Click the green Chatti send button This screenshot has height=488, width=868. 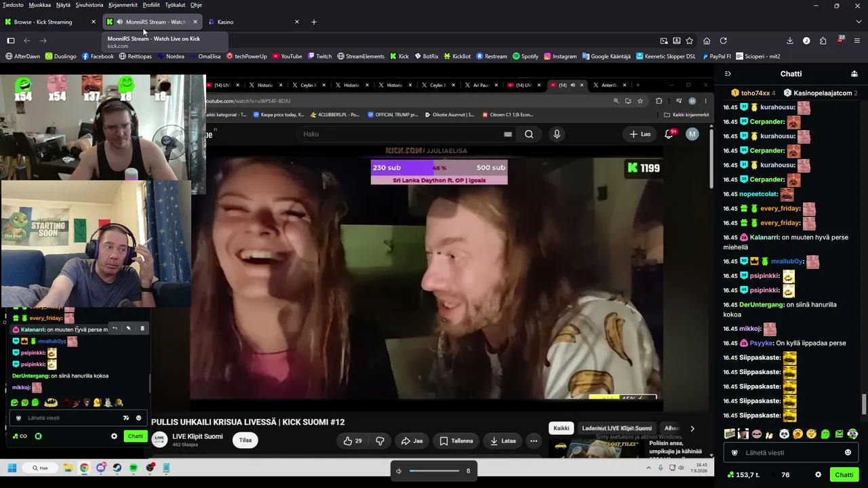tap(844, 474)
